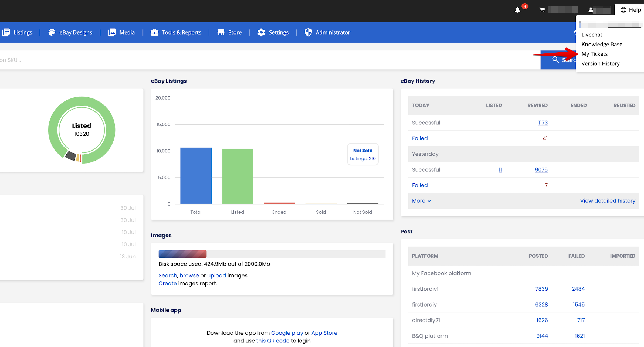Click View detailed history link
The width and height of the screenshot is (644, 347).
pyautogui.click(x=608, y=201)
